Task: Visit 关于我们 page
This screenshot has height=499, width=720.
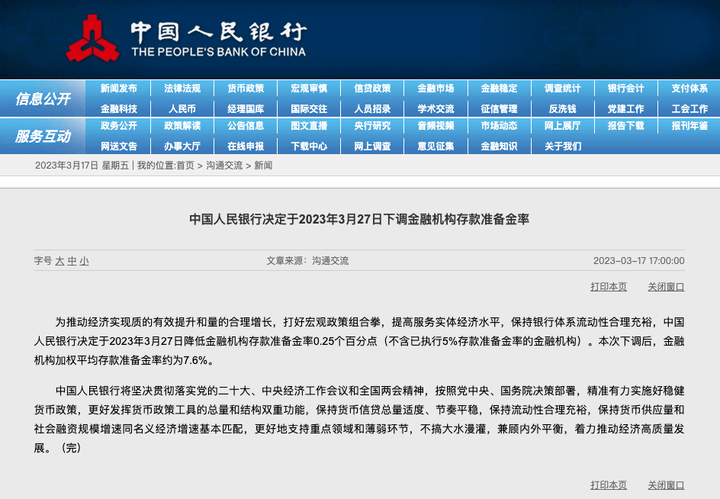Action: (562, 146)
